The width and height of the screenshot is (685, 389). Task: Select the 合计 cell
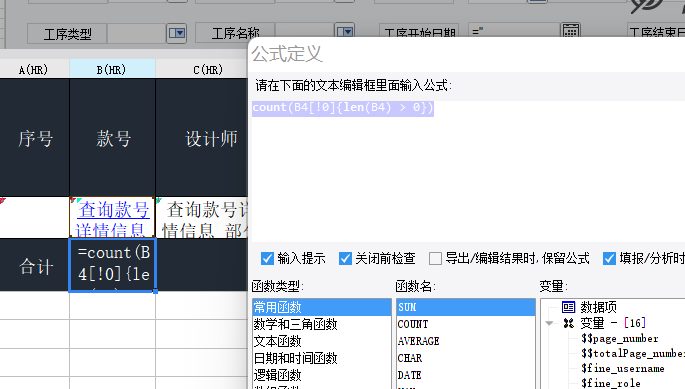point(35,265)
